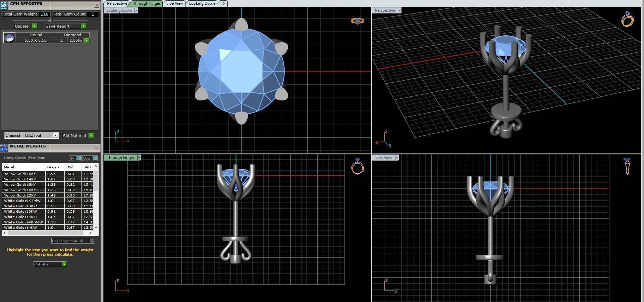Select the Yellow Gold:18KY row
644x302 pixels.
tap(48, 184)
